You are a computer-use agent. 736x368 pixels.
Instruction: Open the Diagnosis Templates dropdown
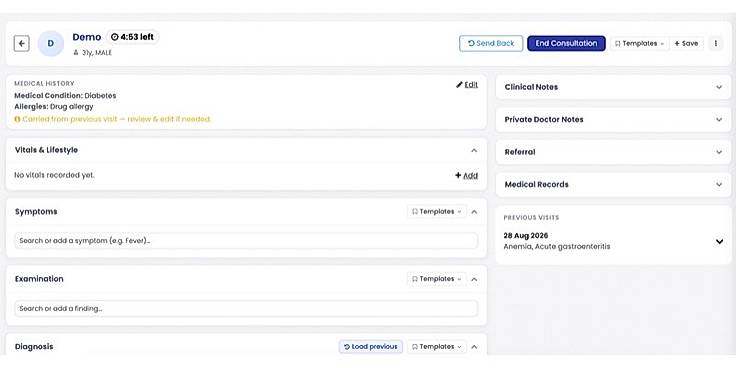point(437,347)
